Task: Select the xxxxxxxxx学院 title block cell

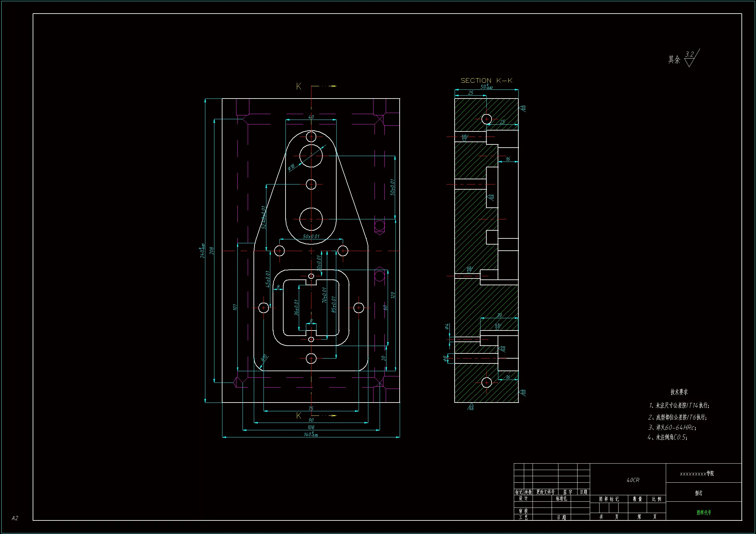Action: [x=697, y=474]
